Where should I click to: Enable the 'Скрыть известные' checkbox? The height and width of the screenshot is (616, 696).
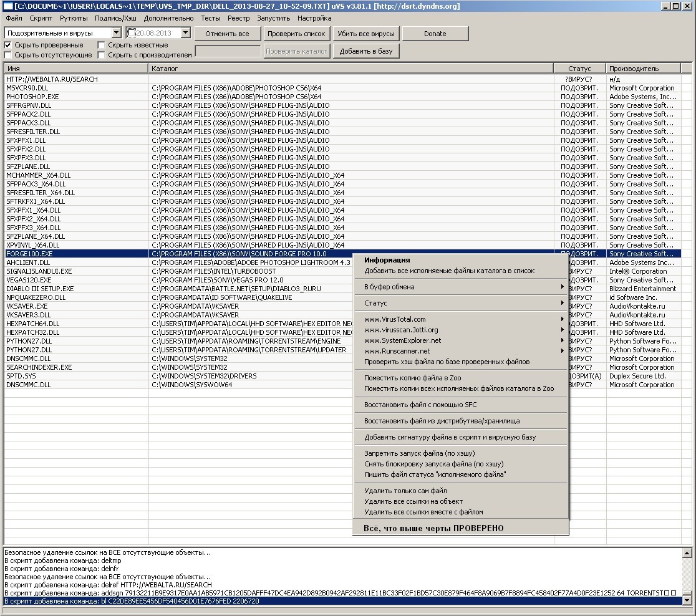[x=102, y=46]
